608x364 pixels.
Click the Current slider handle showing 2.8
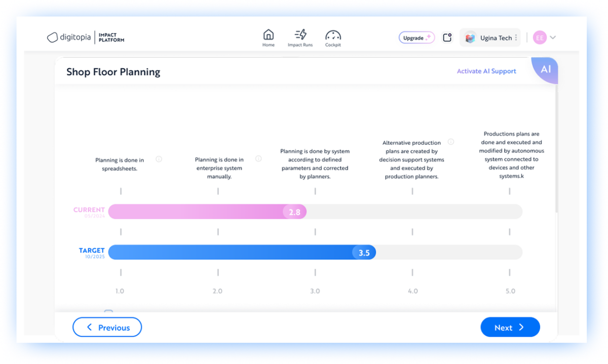point(295,212)
